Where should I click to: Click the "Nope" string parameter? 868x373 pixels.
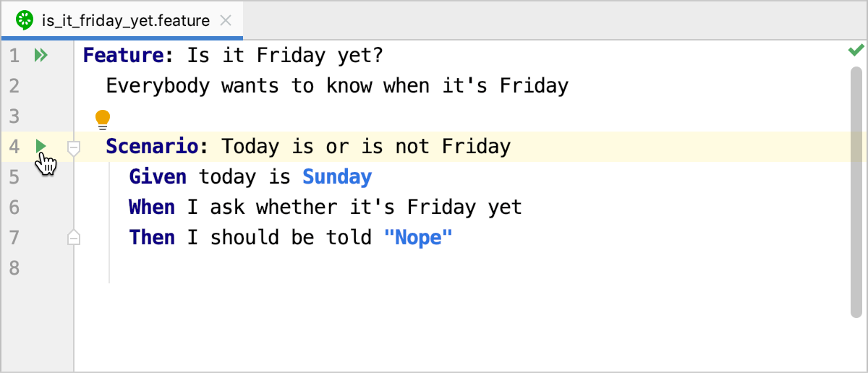pyautogui.click(x=417, y=238)
